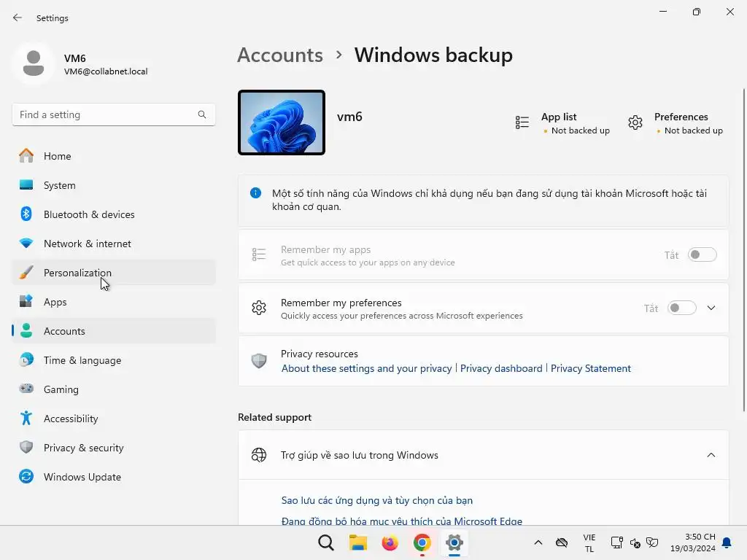This screenshot has width=747, height=560.
Task: Select Personalization in the sidebar
Action: 114,273
